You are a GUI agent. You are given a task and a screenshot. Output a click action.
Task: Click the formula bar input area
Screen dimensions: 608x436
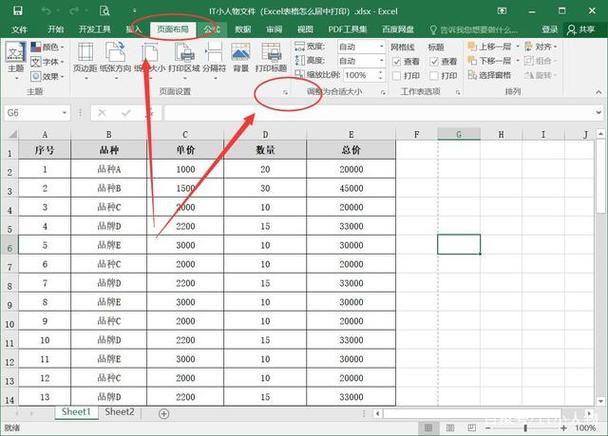(378, 113)
